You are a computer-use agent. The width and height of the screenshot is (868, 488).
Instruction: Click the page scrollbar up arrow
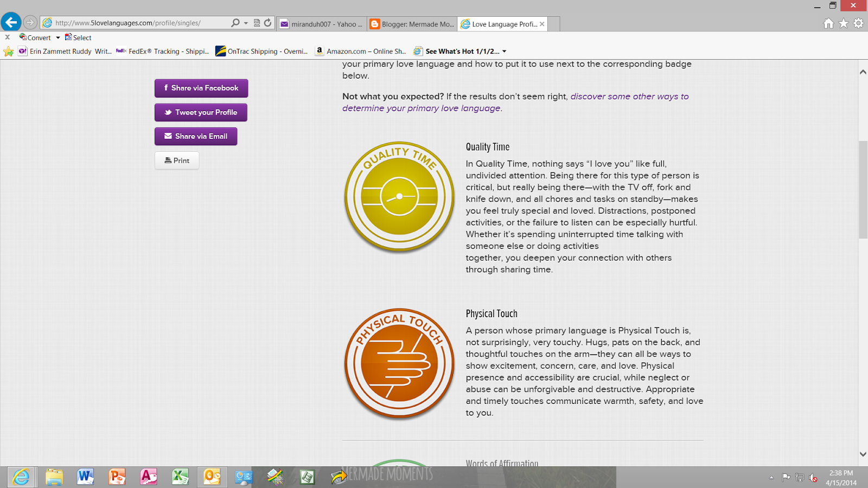(x=863, y=72)
